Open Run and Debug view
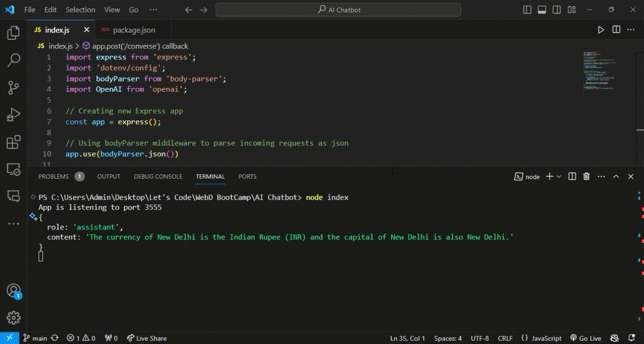Viewport: 644px width, 344px height. point(14,115)
